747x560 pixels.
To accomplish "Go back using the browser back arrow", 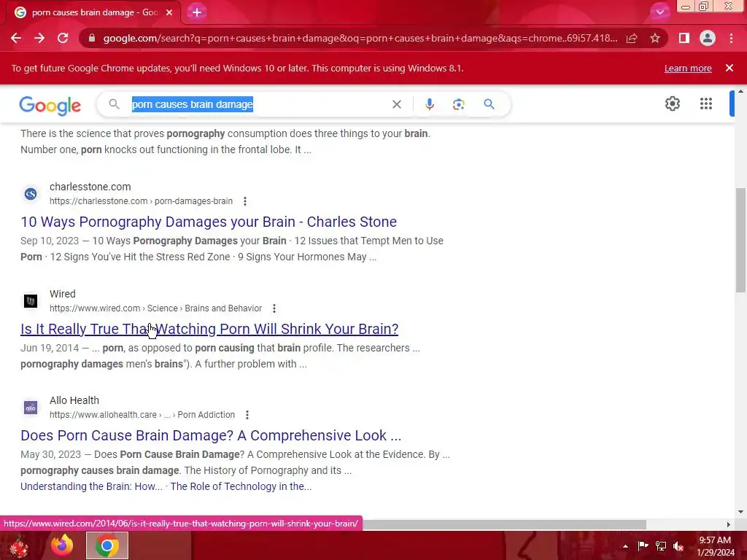I will coord(16,38).
